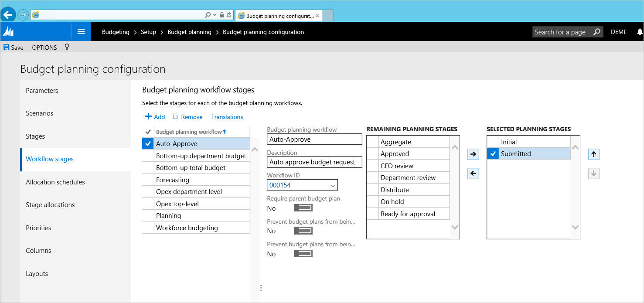This screenshot has height=303, width=644.
Task: Uncheck the Auto-Approve workflow row checkbox
Action: [x=148, y=143]
